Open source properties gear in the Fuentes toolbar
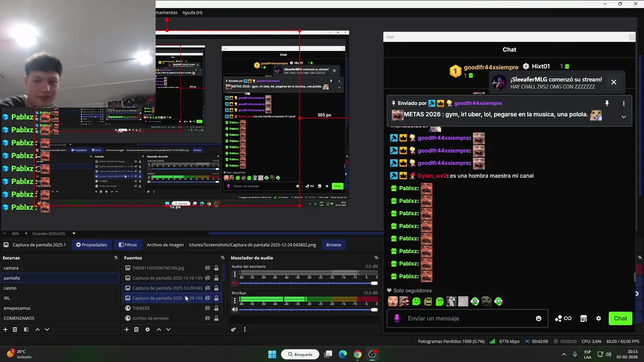 pyautogui.click(x=147, y=329)
